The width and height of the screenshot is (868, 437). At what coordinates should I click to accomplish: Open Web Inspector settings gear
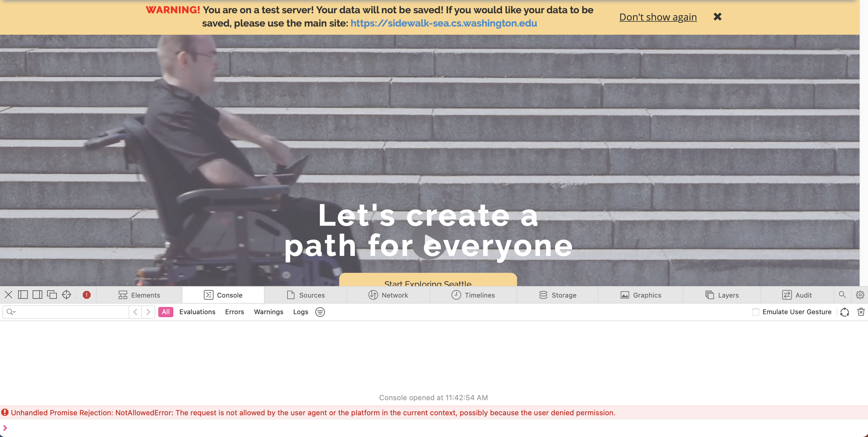(860, 295)
